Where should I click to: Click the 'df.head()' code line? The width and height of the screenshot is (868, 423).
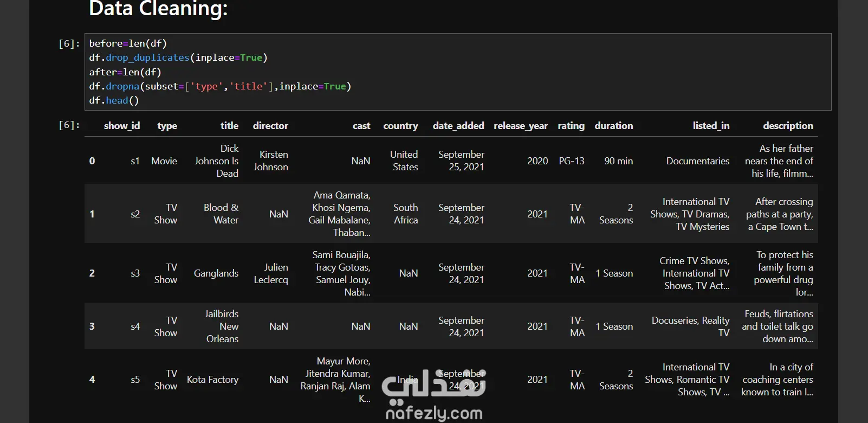pos(114,100)
